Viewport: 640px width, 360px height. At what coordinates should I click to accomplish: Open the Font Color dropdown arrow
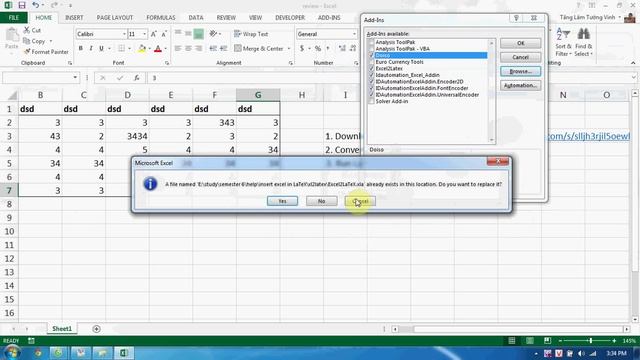click(x=165, y=49)
